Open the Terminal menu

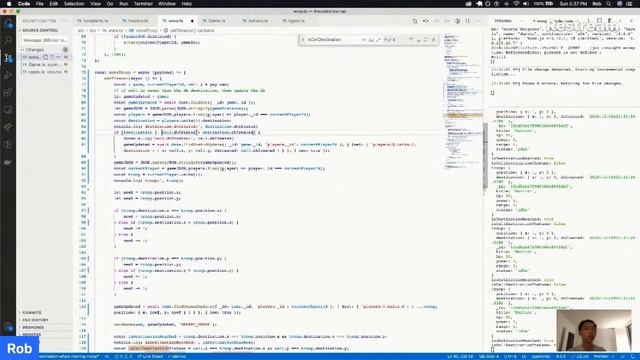tap(143, 4)
